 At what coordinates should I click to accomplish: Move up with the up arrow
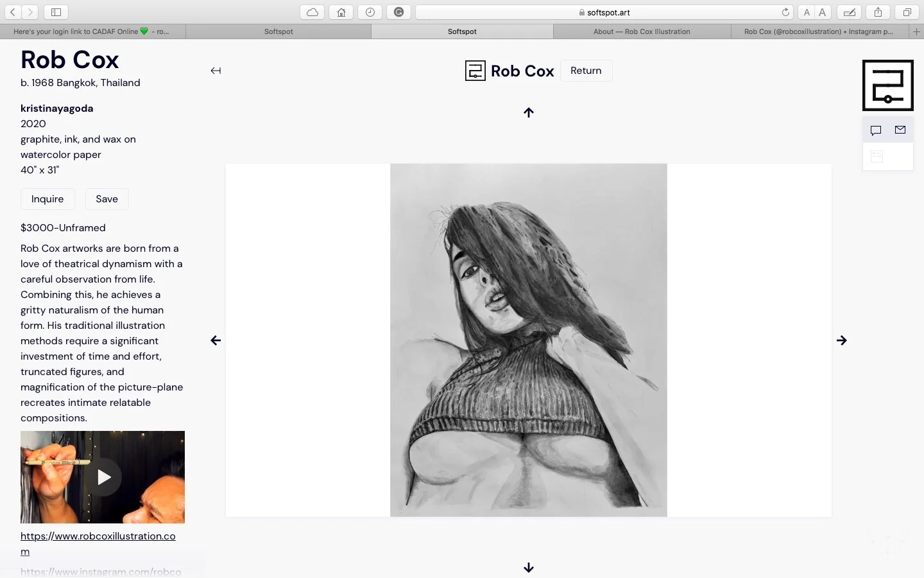click(x=529, y=112)
